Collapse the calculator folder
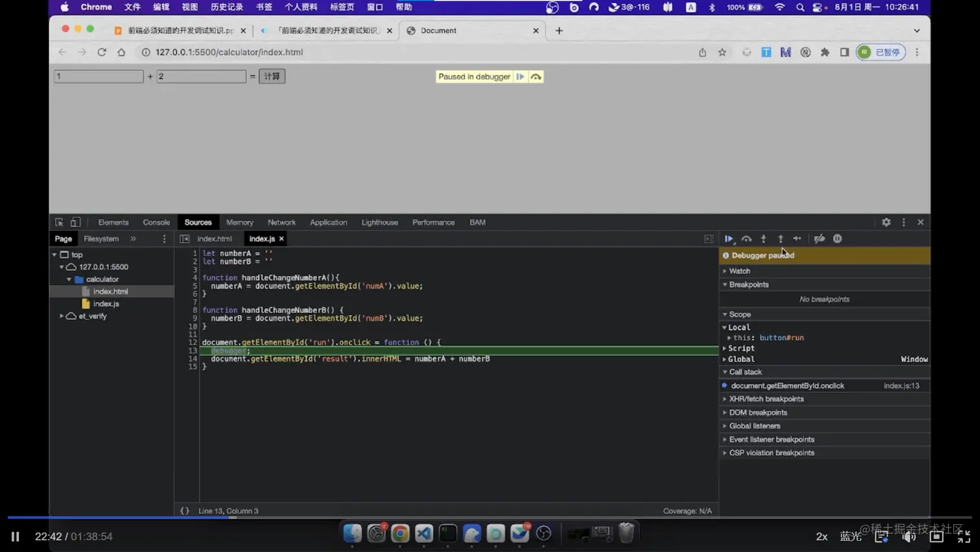 tap(69, 279)
